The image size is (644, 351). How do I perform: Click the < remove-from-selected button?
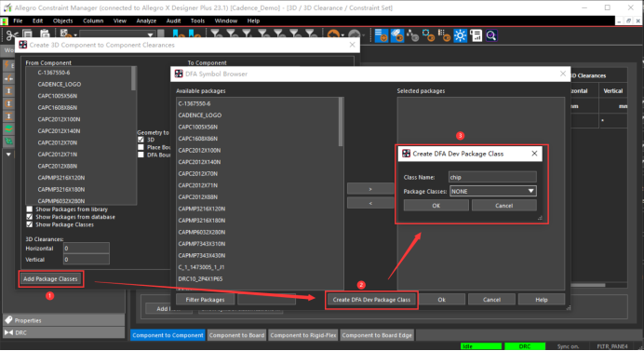(x=370, y=203)
